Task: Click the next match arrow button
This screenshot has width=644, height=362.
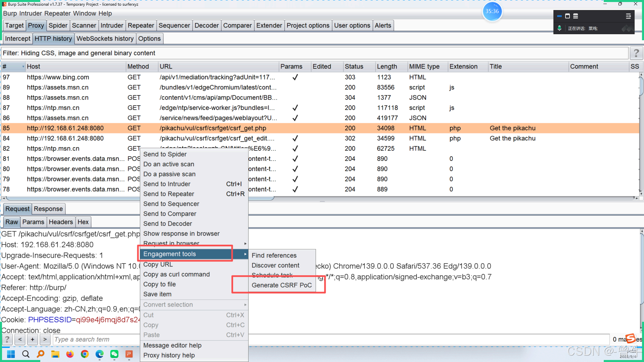Action: [x=45, y=339]
